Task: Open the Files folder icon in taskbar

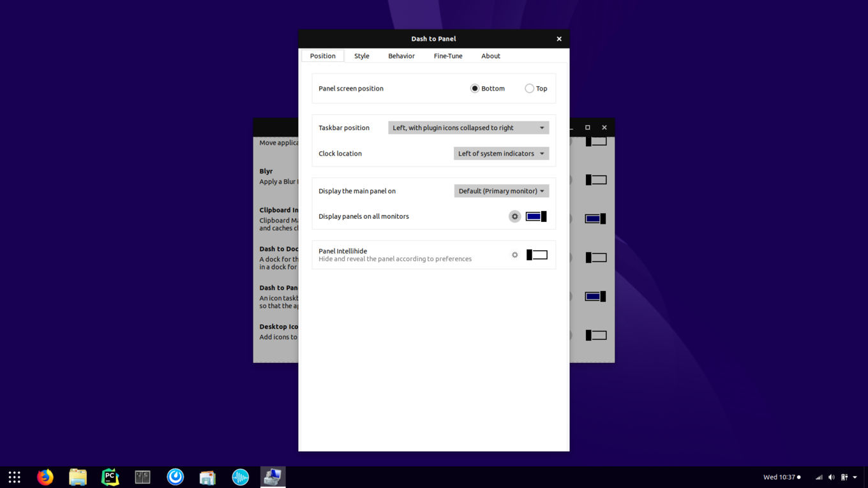Action: [78, 477]
